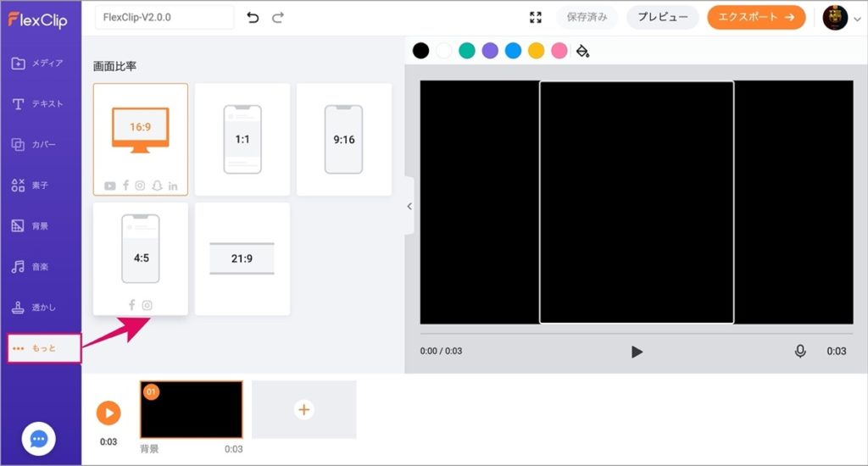Select the black color swatch
Viewport: 868px width, 466px height.
coord(420,50)
